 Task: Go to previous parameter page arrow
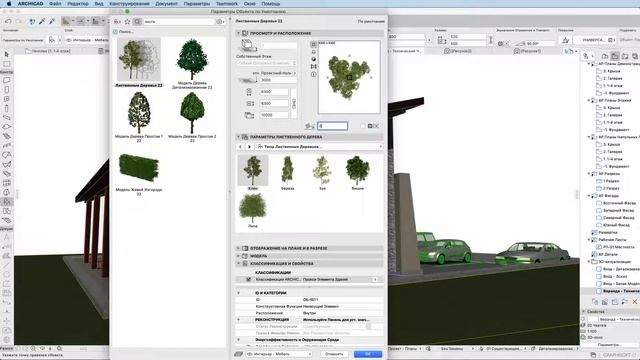[x=240, y=147]
